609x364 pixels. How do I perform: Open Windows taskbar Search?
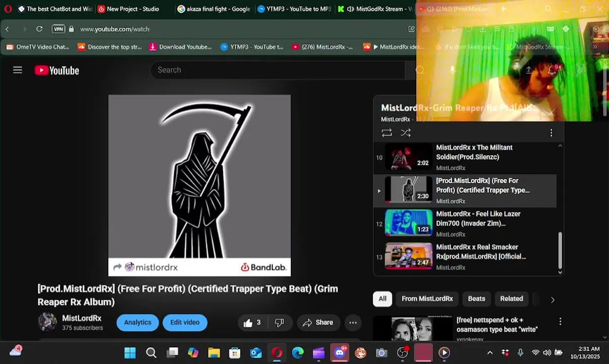(151, 352)
